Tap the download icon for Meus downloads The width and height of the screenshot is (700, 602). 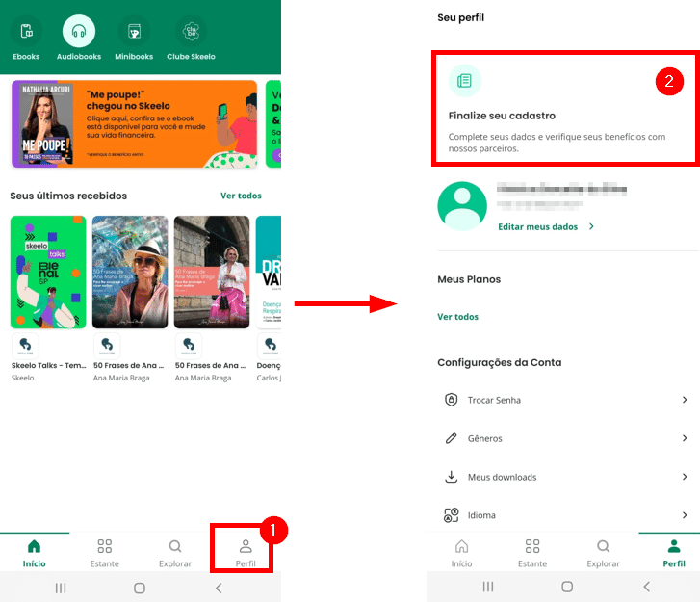click(452, 477)
